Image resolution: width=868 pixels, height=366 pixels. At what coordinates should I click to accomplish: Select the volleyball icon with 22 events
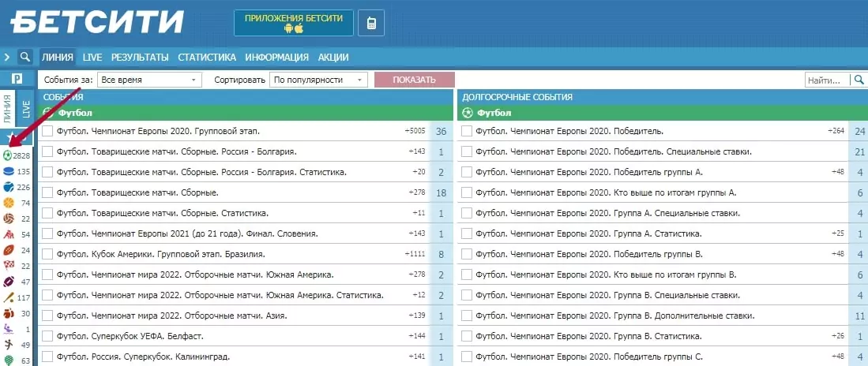(x=8, y=218)
